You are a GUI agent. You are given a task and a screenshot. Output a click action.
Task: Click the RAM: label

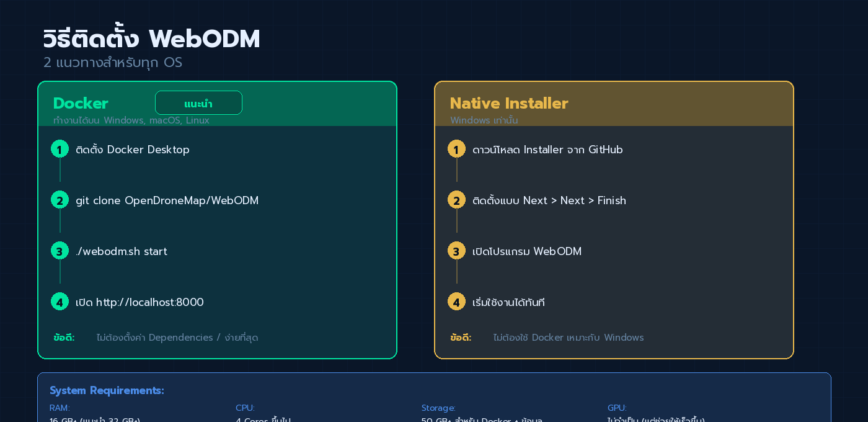tap(58, 408)
